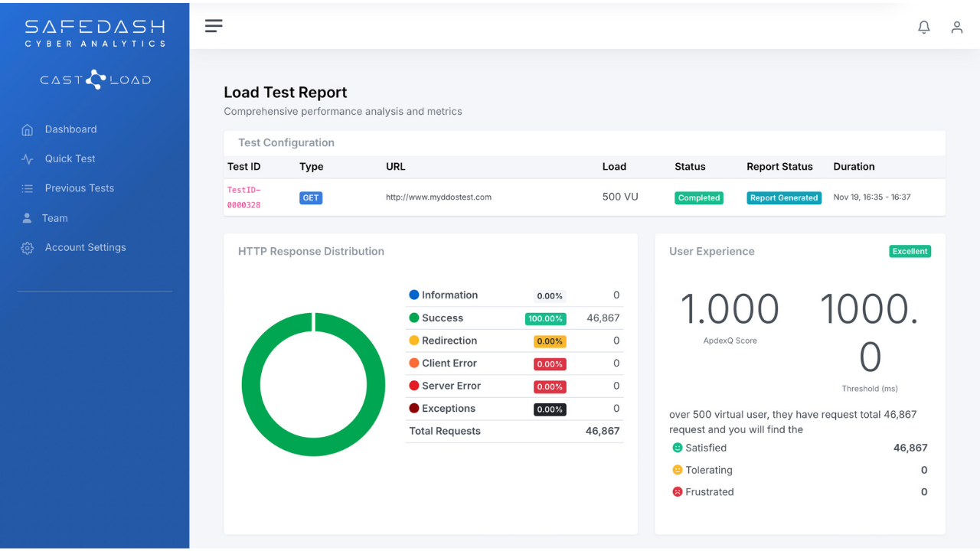The height and width of the screenshot is (551, 980).
Task: Click the yellow Redirection legend dot
Action: [414, 341]
